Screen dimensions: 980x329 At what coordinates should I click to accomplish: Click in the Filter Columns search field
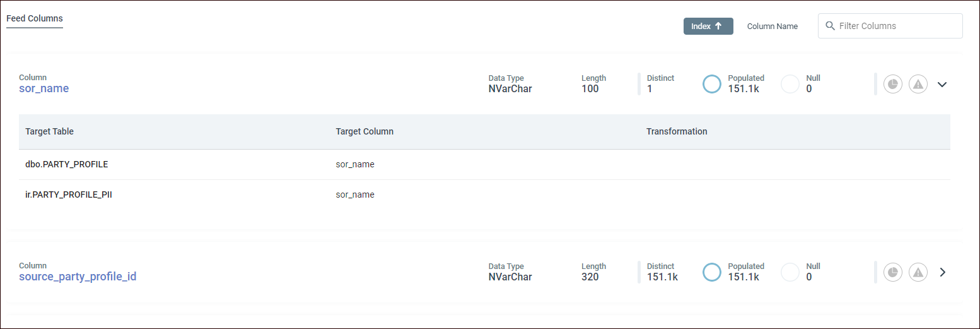(x=895, y=26)
